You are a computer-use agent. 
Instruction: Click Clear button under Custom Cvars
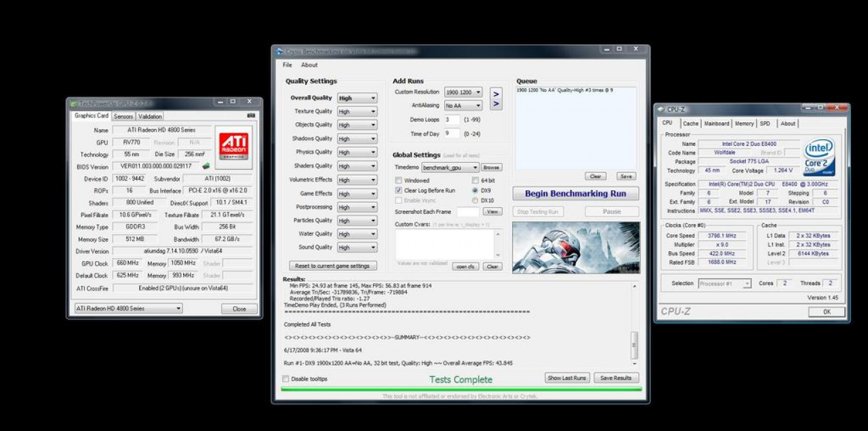point(492,267)
